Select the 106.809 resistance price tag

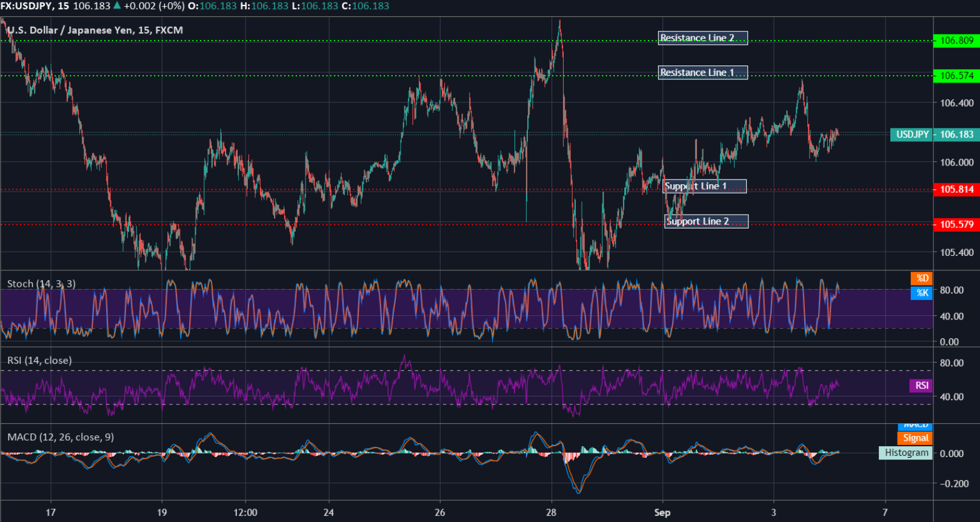[x=956, y=41]
